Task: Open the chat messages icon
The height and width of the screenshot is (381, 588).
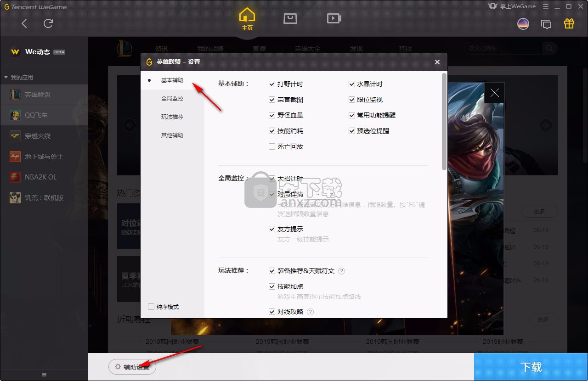Action: pos(546,24)
